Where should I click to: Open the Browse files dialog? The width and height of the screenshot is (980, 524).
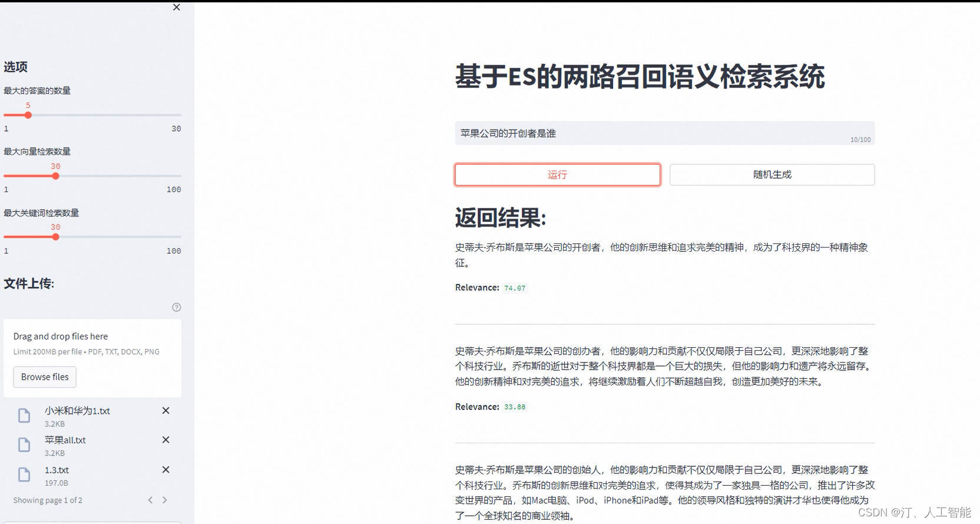point(45,377)
